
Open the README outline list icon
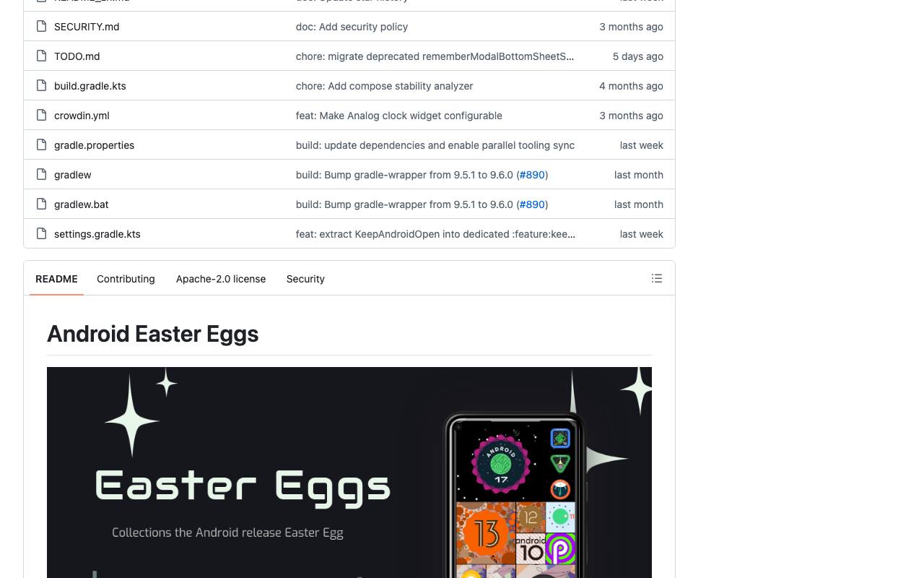[657, 278]
